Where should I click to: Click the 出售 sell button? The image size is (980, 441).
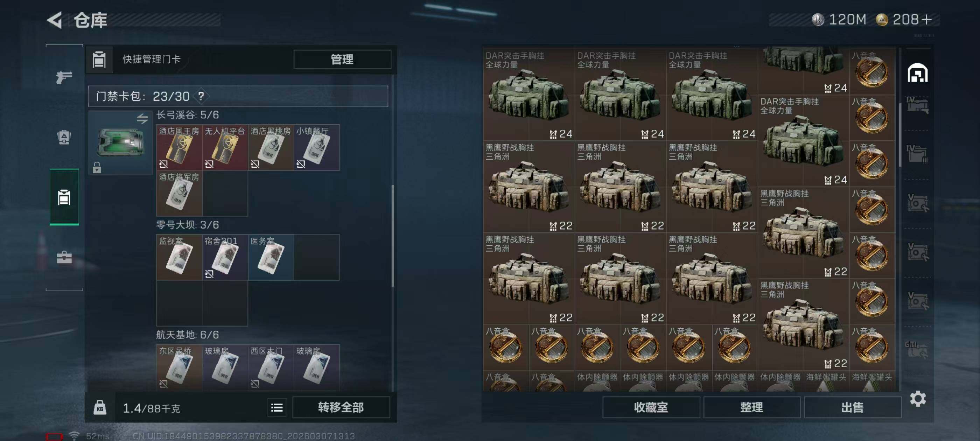point(852,407)
